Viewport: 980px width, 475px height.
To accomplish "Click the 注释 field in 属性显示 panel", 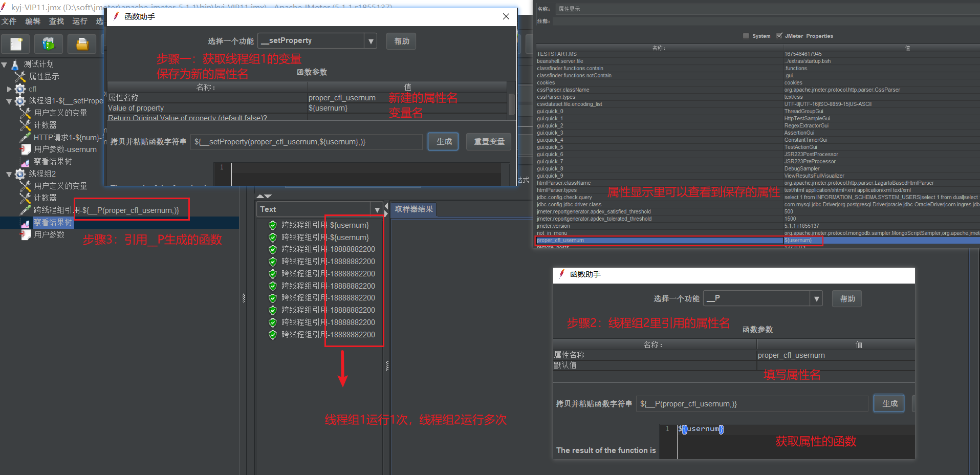I will (767, 21).
